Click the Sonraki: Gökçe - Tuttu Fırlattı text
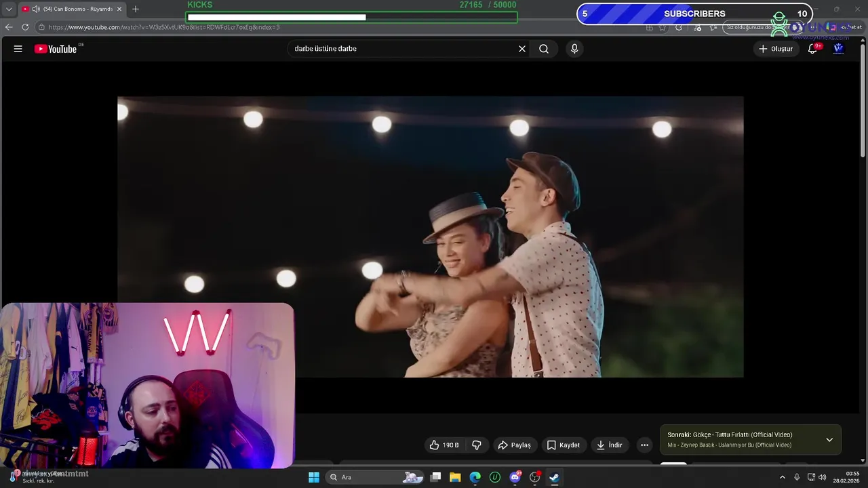Screen dimensions: 868x488 tap(730, 435)
